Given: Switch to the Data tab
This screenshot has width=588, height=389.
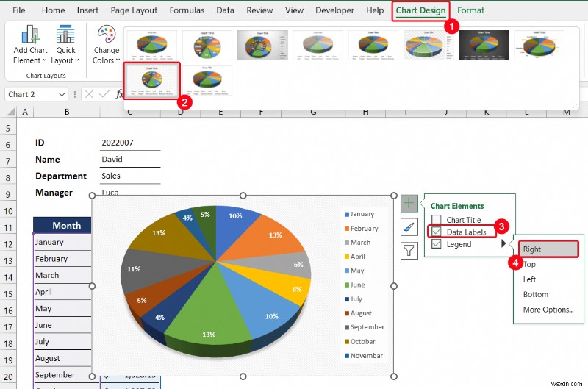Looking at the screenshot, I should pos(225,10).
